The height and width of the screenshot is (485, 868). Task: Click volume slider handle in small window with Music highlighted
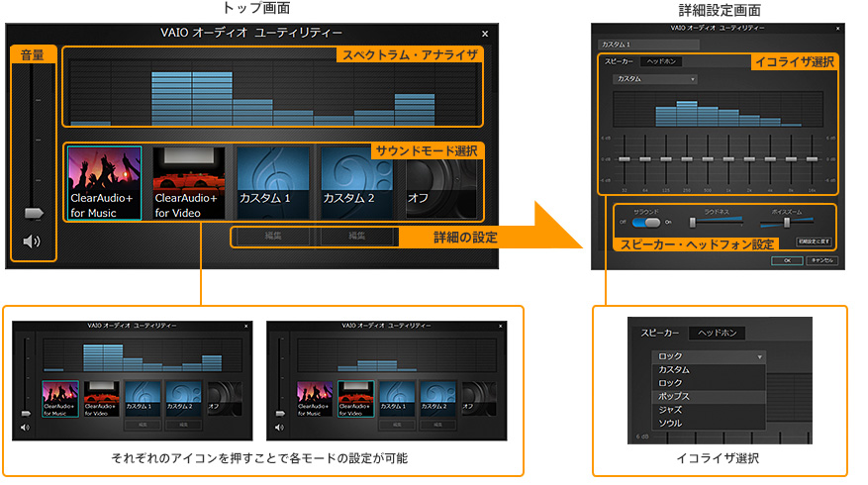26,413
